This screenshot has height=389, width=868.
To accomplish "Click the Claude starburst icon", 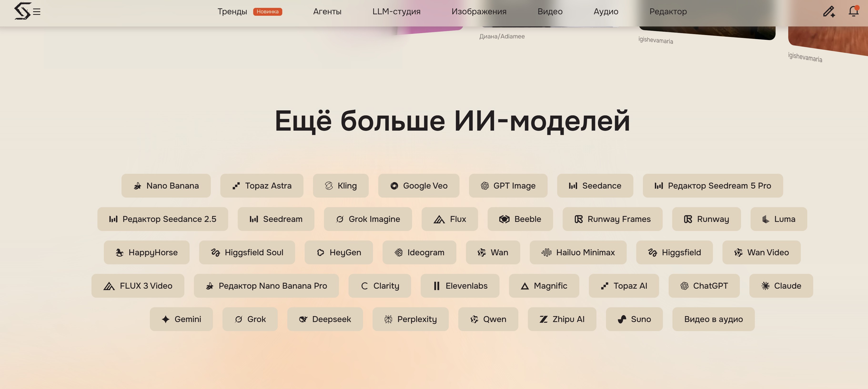I will 765,286.
